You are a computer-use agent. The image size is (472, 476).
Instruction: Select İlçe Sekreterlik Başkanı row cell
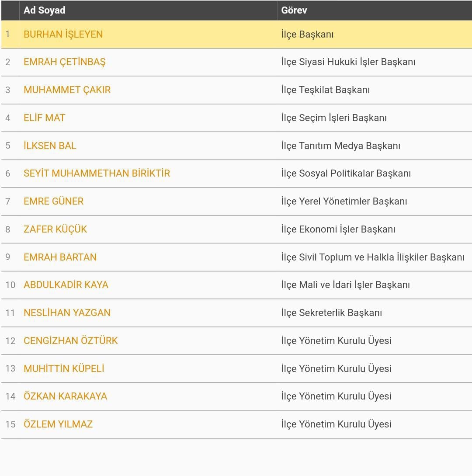point(374,313)
